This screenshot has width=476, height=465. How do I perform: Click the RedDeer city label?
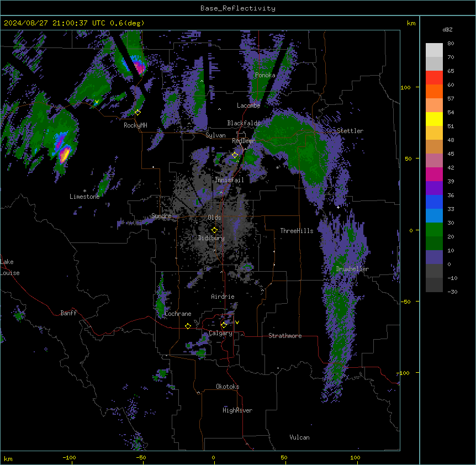244,141
